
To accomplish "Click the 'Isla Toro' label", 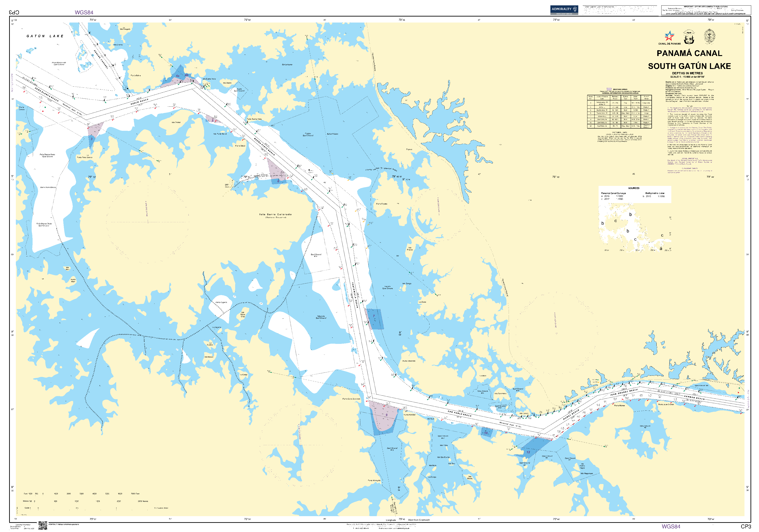I will point(451,463).
